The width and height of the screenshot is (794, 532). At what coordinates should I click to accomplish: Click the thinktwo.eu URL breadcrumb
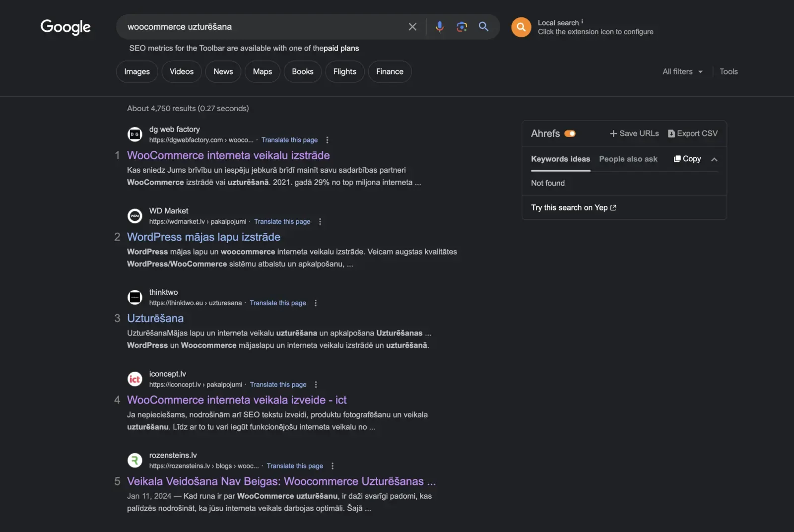(196, 303)
